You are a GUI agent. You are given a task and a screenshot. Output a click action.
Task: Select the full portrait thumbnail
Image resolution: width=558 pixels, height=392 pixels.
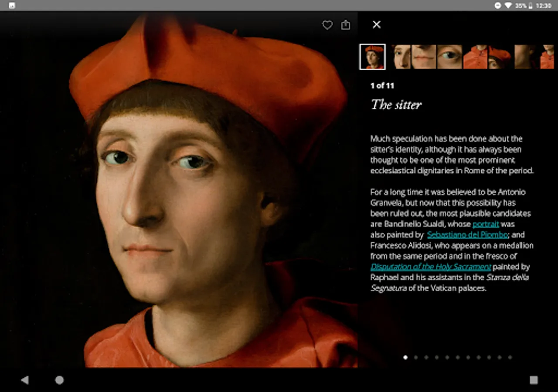[x=373, y=57]
